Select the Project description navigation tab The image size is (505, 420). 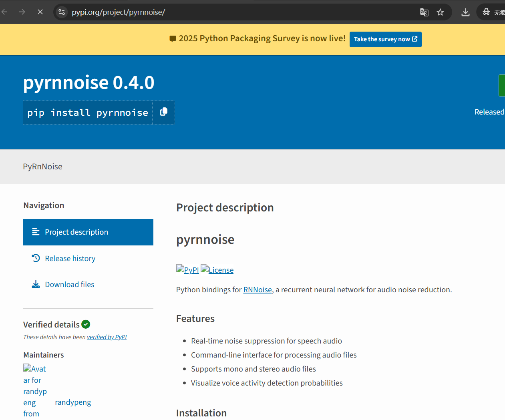pyautogui.click(x=88, y=232)
